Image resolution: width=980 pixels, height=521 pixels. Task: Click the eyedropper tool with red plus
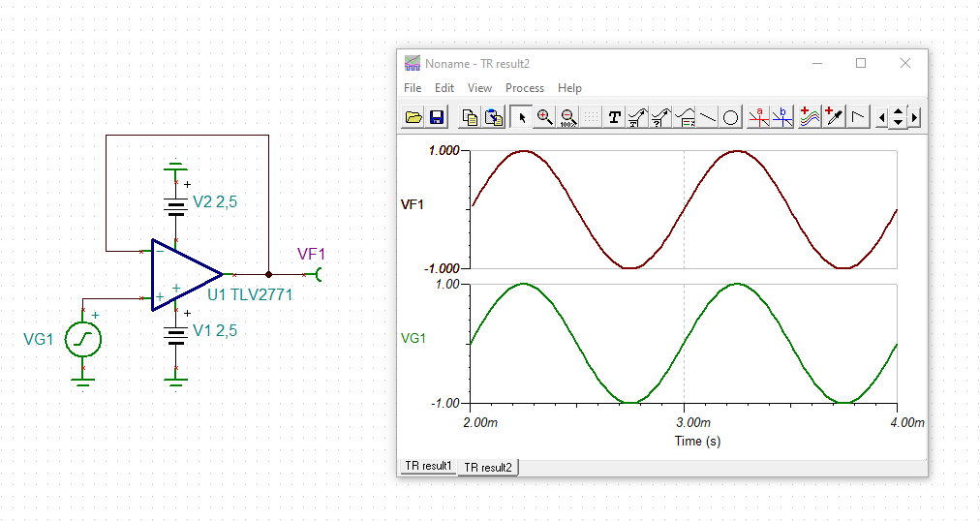pos(834,117)
